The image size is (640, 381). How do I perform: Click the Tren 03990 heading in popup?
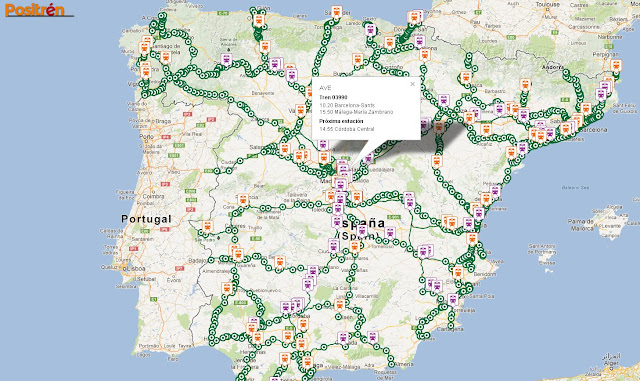333,98
